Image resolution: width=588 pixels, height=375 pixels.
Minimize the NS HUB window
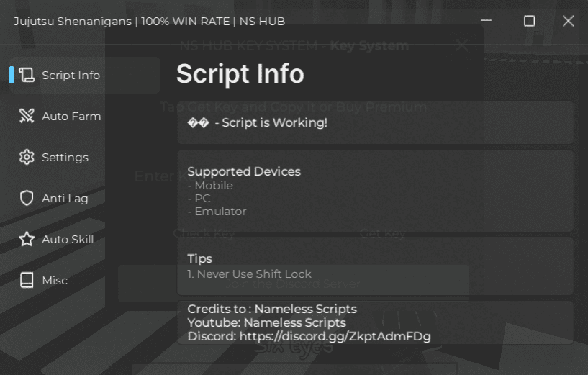pos(486,21)
